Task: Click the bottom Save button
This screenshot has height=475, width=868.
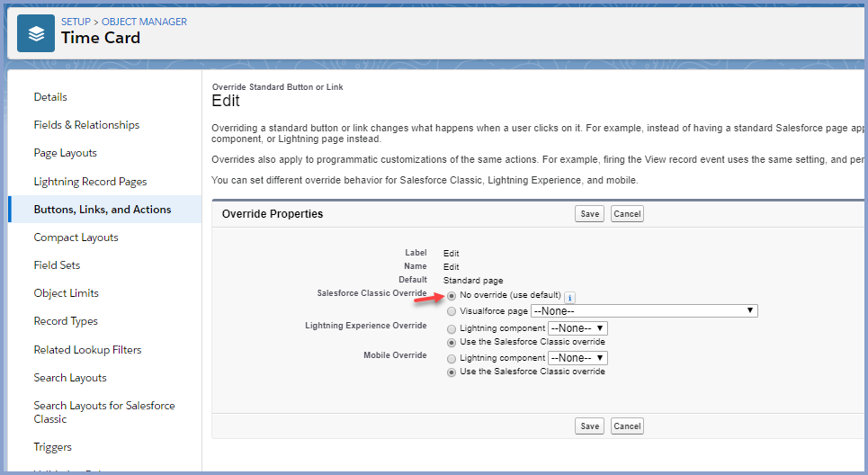Action: (x=589, y=426)
